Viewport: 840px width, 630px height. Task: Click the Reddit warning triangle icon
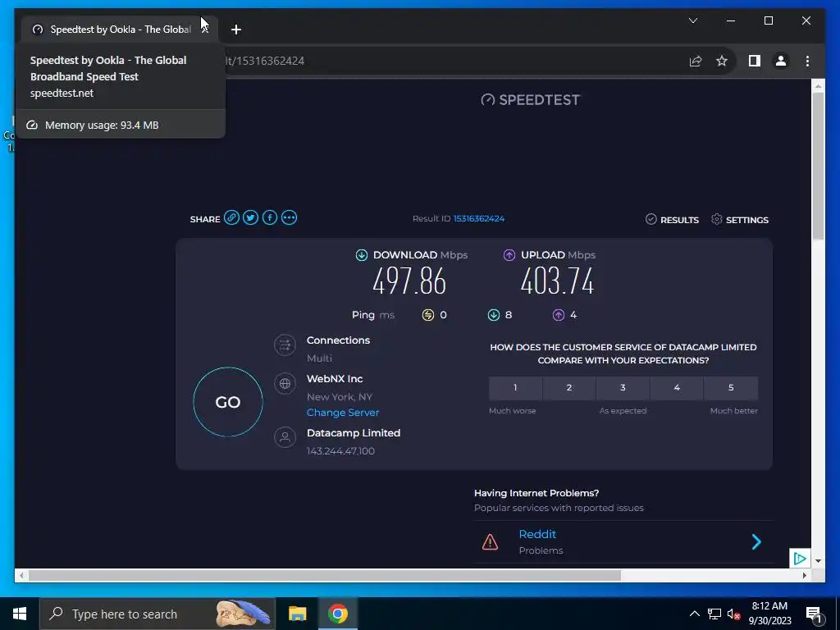491,542
